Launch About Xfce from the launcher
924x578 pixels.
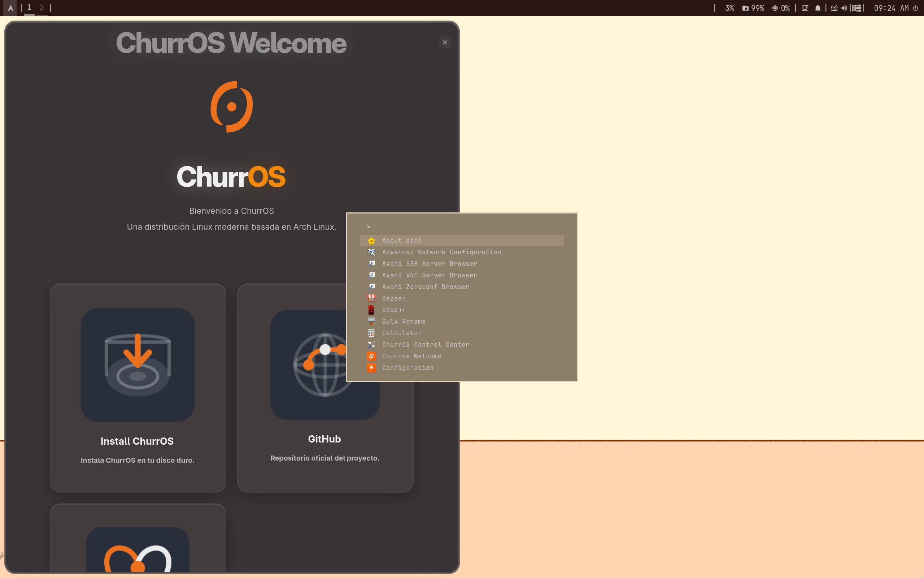pyautogui.click(x=462, y=241)
